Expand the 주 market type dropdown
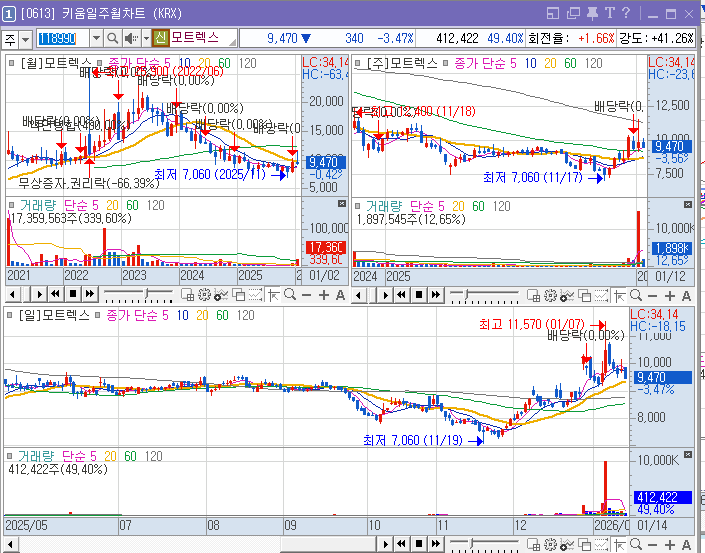The height and width of the screenshot is (553, 705). [26, 40]
